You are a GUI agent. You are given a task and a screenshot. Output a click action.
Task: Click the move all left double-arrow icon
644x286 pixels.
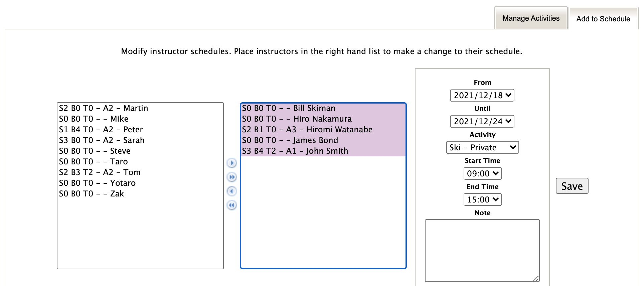click(231, 205)
